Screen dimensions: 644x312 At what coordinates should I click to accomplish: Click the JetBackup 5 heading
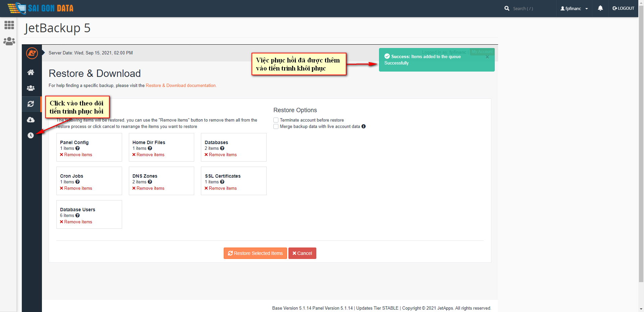coord(57,28)
